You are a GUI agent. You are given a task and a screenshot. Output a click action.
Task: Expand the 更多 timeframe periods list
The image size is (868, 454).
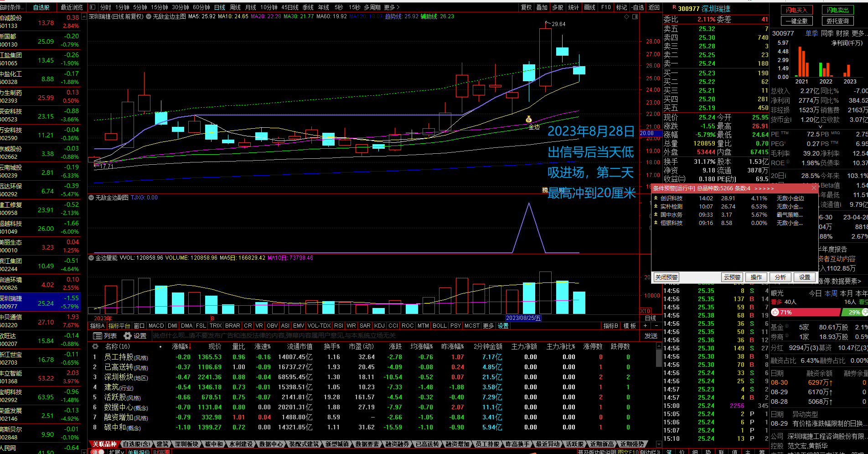[392, 7]
